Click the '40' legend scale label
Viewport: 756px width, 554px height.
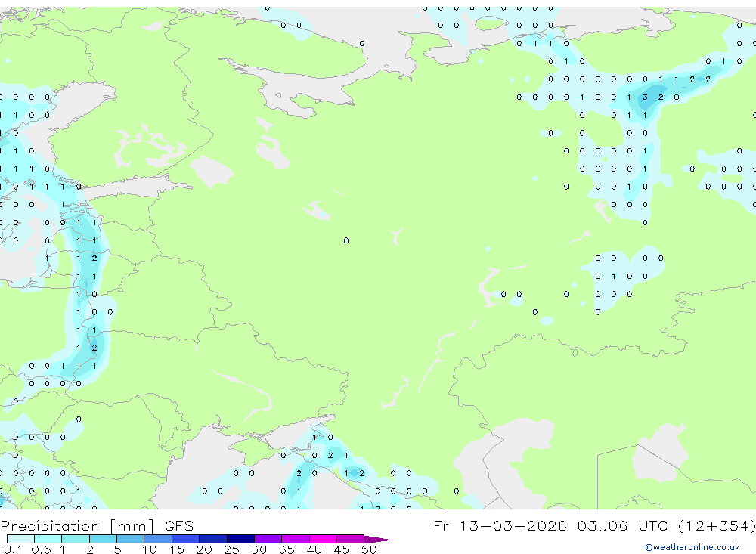(x=314, y=549)
